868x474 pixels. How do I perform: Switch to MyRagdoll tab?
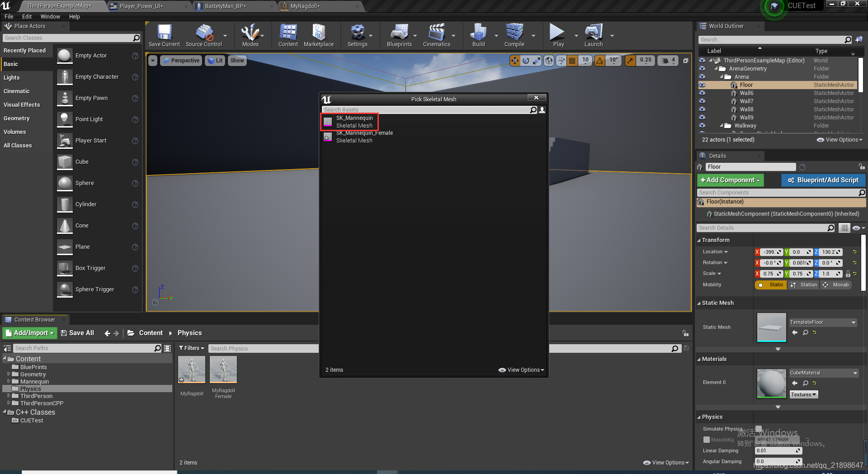[x=319, y=6]
